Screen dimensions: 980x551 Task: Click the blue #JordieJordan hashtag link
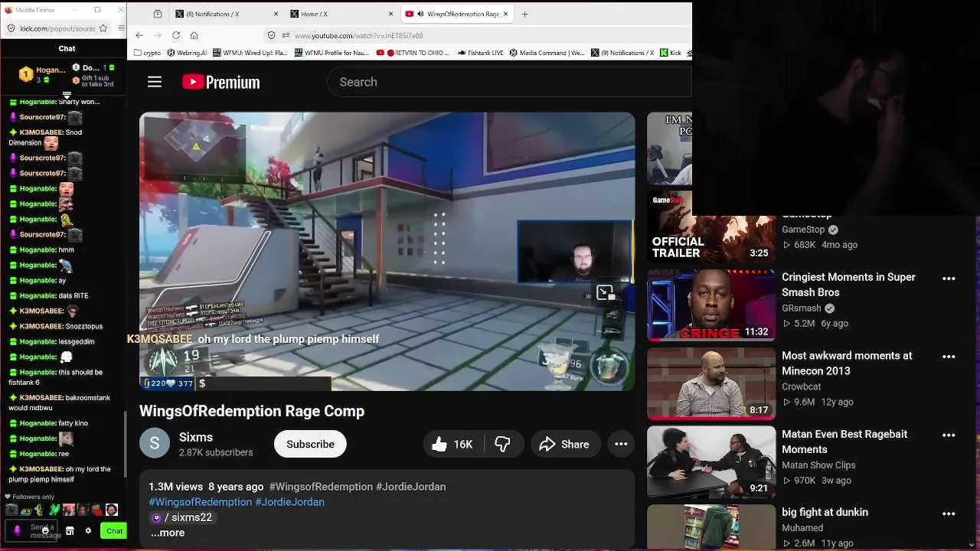[x=289, y=502]
